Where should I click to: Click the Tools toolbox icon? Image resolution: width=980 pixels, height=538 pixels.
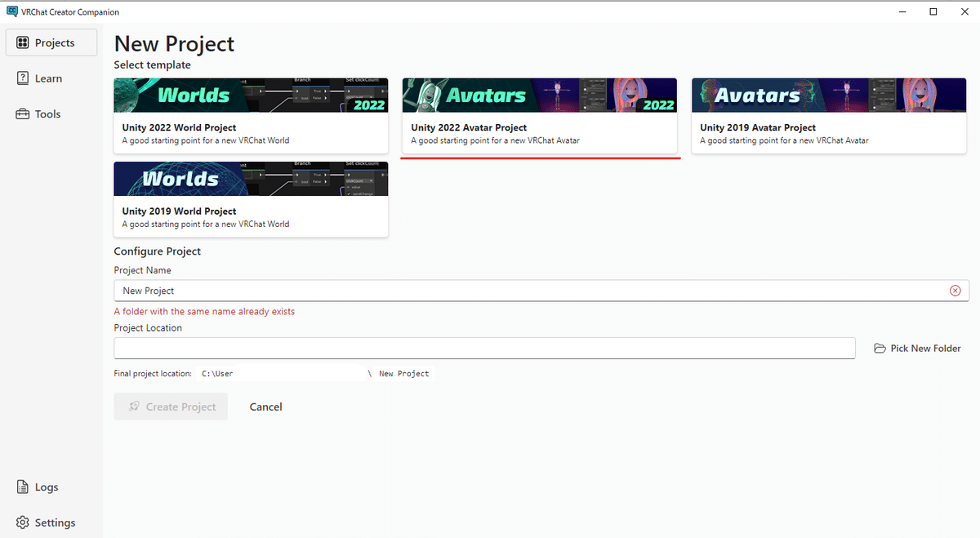pos(23,114)
